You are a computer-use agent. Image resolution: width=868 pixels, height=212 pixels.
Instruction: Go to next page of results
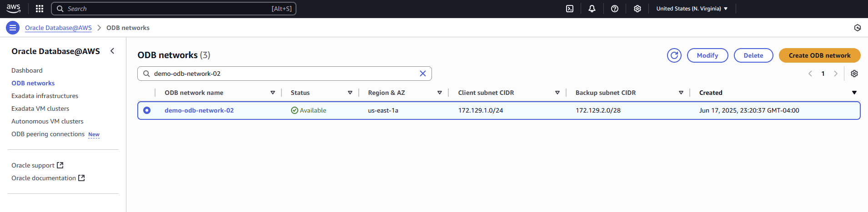(x=836, y=74)
